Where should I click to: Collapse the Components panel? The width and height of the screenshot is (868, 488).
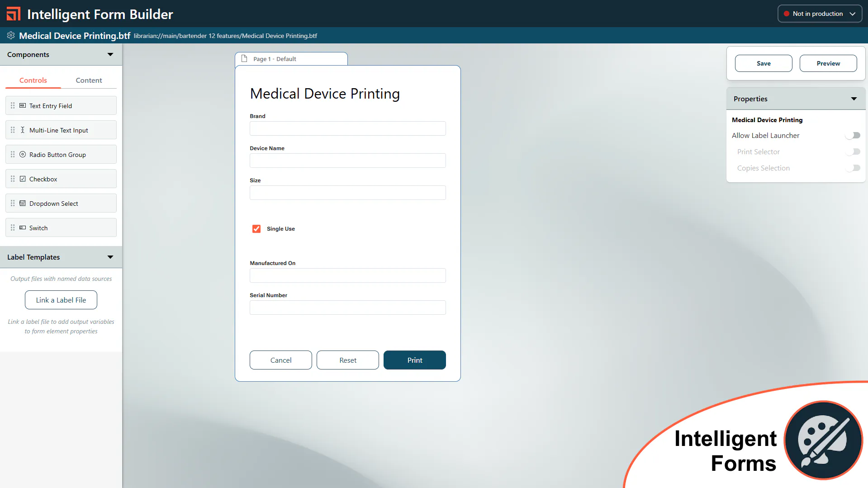pyautogui.click(x=110, y=54)
